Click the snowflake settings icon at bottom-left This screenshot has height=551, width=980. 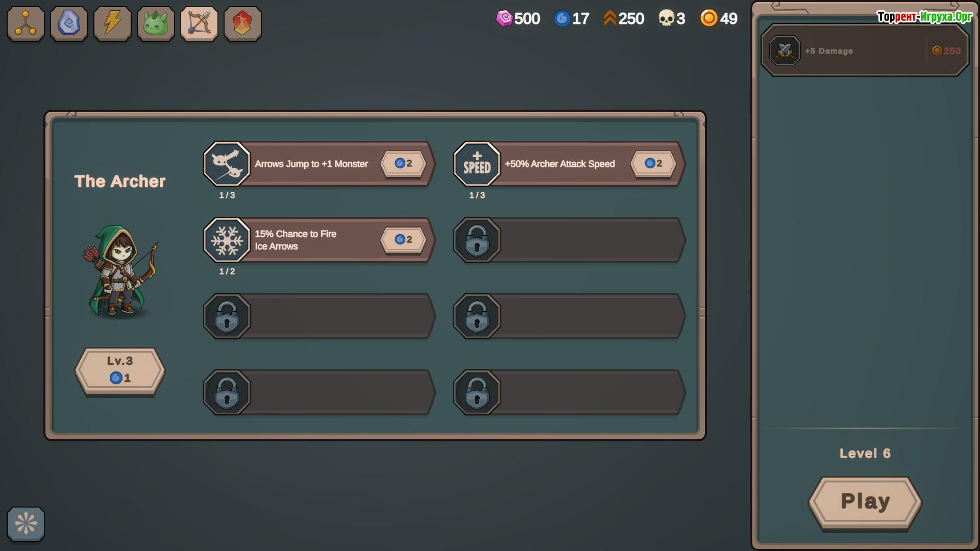pos(26,523)
